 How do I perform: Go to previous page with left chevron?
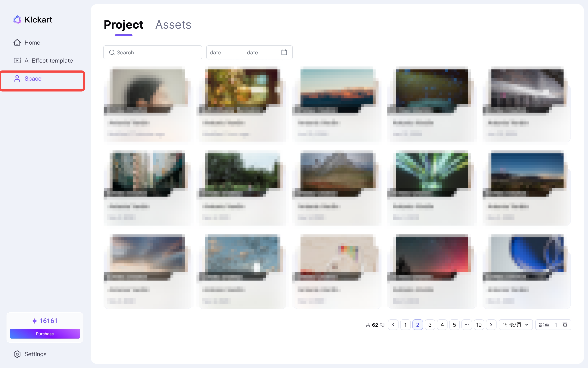[x=393, y=325]
